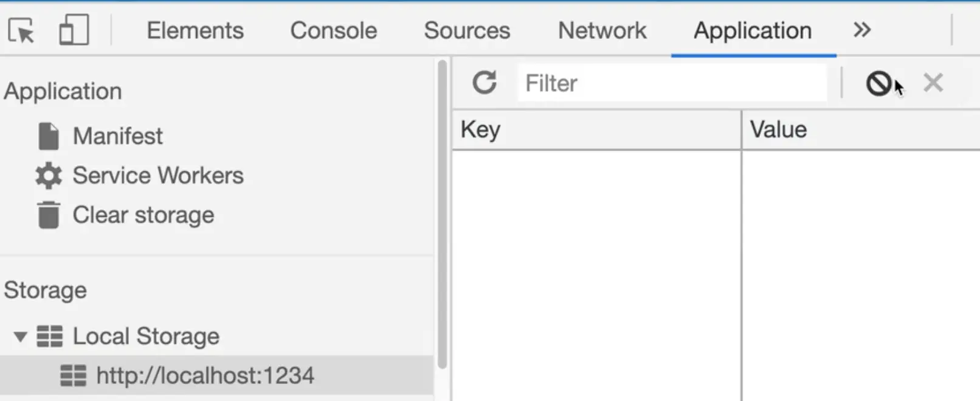Viewport: 980px width, 401px height.
Task: Click the Filter input field
Action: pyautogui.click(x=672, y=83)
